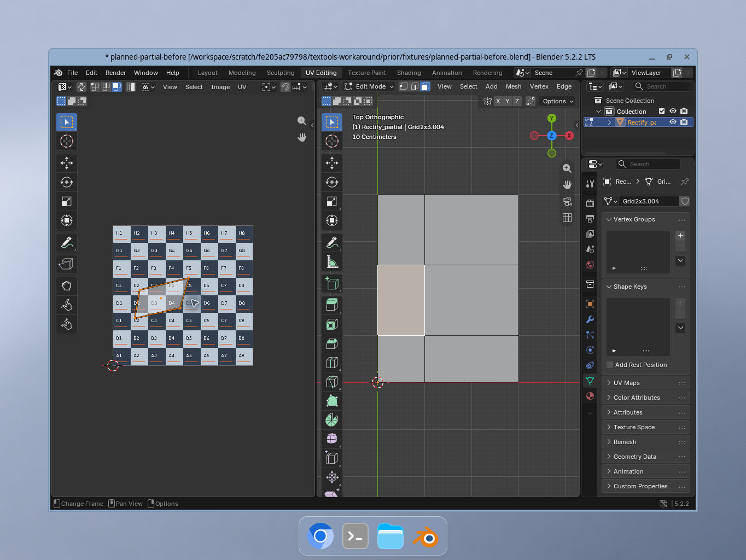The width and height of the screenshot is (746, 560).
Task: Open the Vertex menu in 3D viewport header
Action: tap(539, 86)
